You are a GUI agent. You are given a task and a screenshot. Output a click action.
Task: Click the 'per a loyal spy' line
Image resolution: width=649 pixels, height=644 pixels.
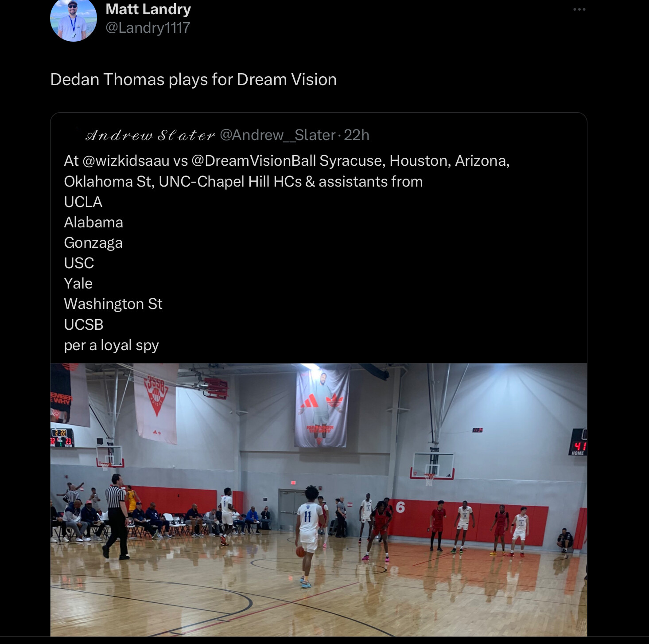[x=111, y=345]
